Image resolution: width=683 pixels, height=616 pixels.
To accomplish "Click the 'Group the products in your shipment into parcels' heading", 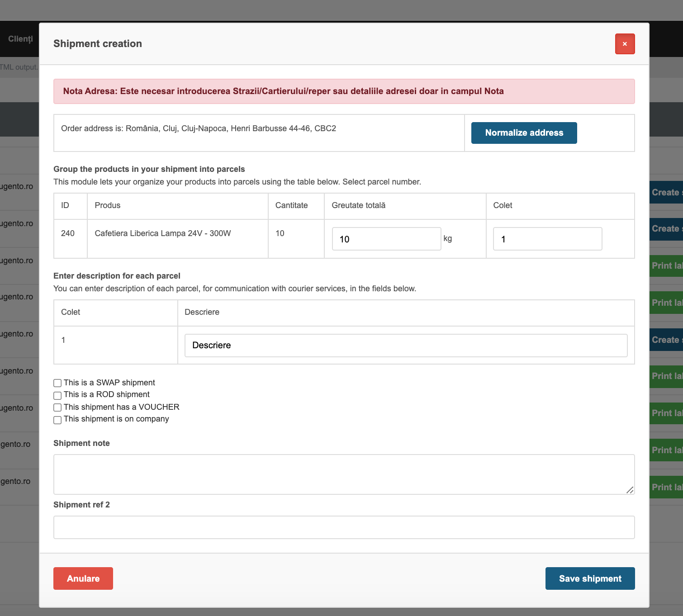I will [149, 169].
